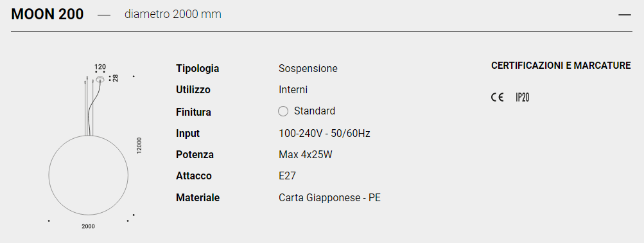Click the 100-240V - 50/60Hz input value
The image size is (644, 243).
tap(324, 133)
